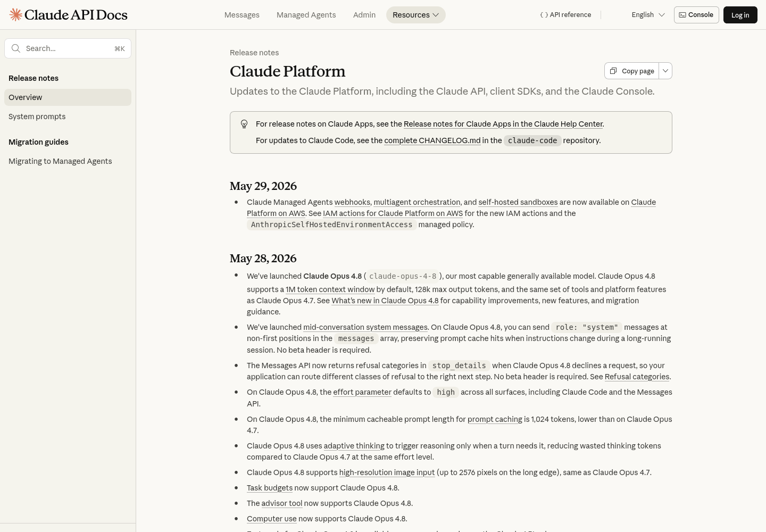Image resolution: width=766 pixels, height=532 pixels.
Task: Open the advisor tool link
Action: [x=282, y=503]
